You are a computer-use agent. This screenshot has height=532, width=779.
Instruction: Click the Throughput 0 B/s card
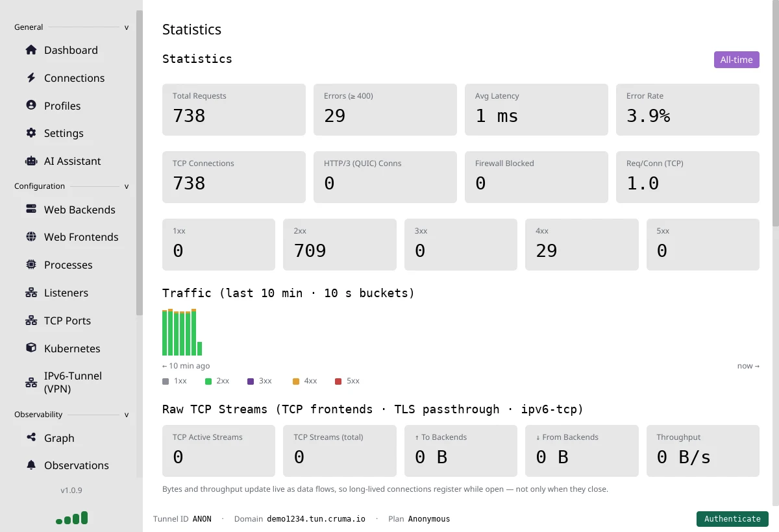point(703,451)
